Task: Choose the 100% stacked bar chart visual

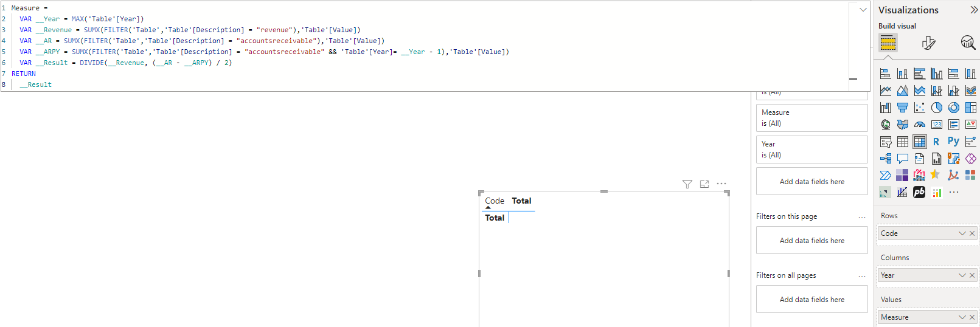Action: 954,74
